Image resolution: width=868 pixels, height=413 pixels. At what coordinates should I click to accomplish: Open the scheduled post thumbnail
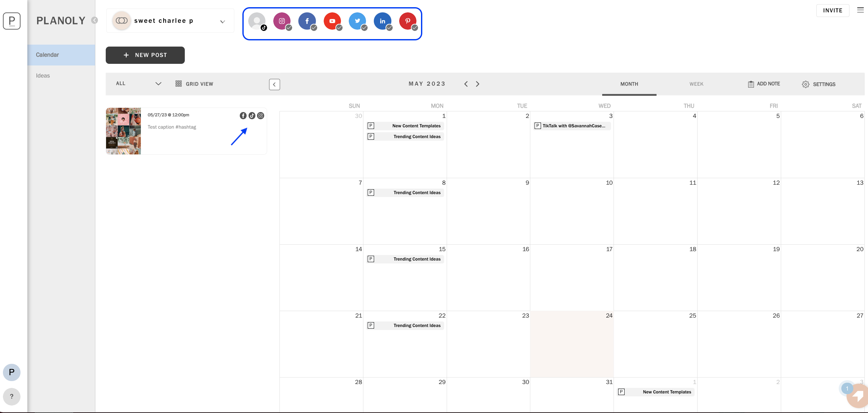(x=123, y=131)
